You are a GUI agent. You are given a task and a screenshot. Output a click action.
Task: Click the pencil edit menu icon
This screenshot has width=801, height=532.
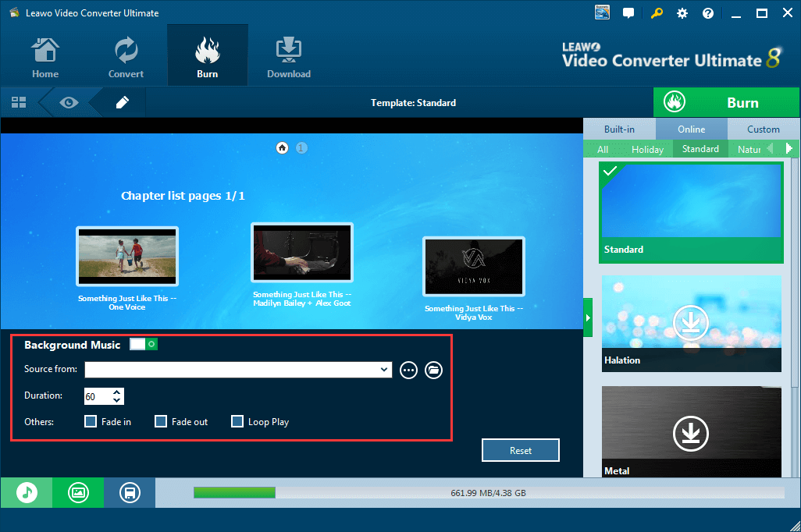click(x=122, y=103)
